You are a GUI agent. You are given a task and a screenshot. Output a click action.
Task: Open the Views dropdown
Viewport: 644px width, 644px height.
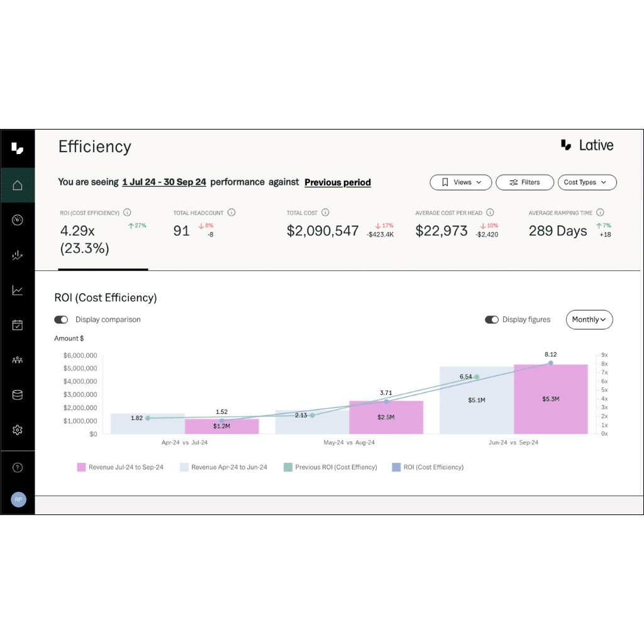pos(460,182)
